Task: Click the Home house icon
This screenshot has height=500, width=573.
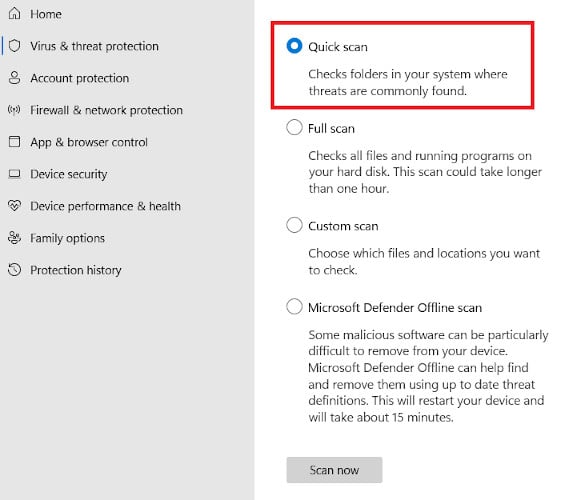Action: coord(15,14)
